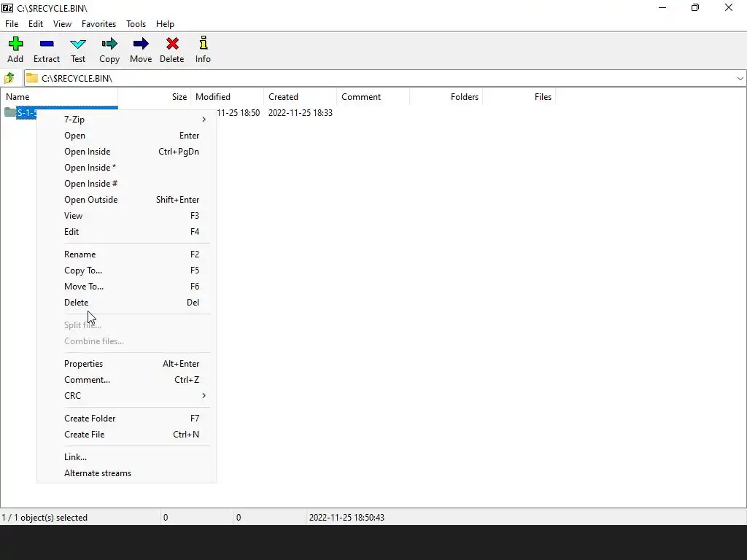Viewport: 747px width, 560px height.
Task: Click the green Add plus icon
Action: tap(15, 44)
